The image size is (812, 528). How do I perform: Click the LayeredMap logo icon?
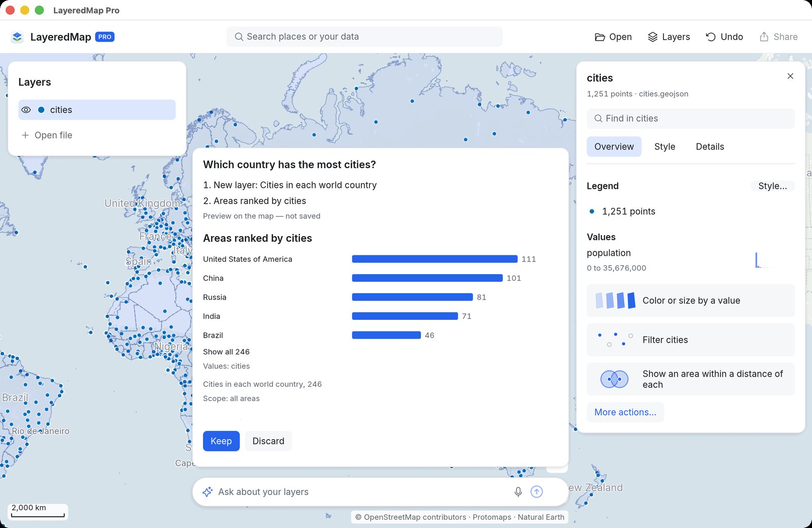point(17,37)
